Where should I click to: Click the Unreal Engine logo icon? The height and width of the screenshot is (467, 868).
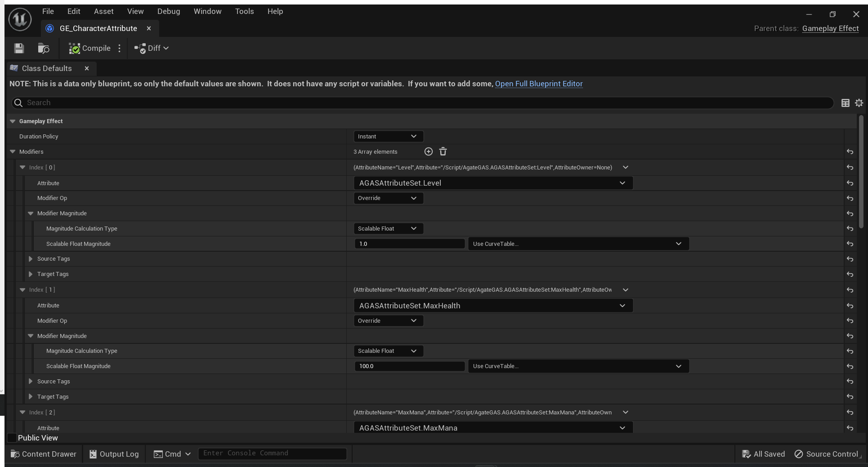[20, 20]
